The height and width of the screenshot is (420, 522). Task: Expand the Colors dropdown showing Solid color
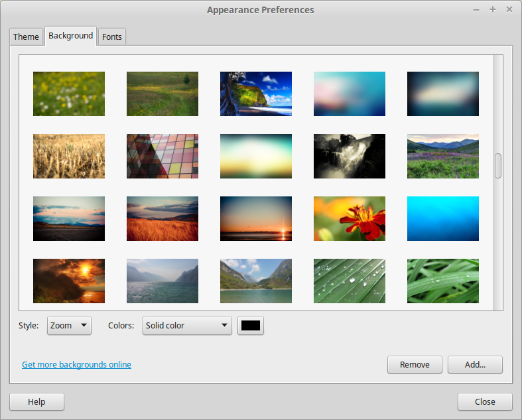pos(187,325)
